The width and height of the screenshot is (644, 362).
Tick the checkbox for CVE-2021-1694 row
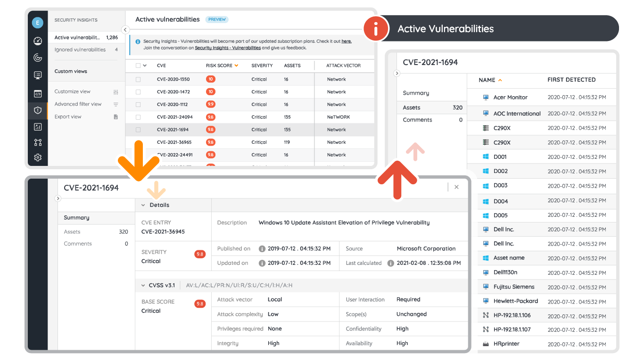(x=138, y=130)
